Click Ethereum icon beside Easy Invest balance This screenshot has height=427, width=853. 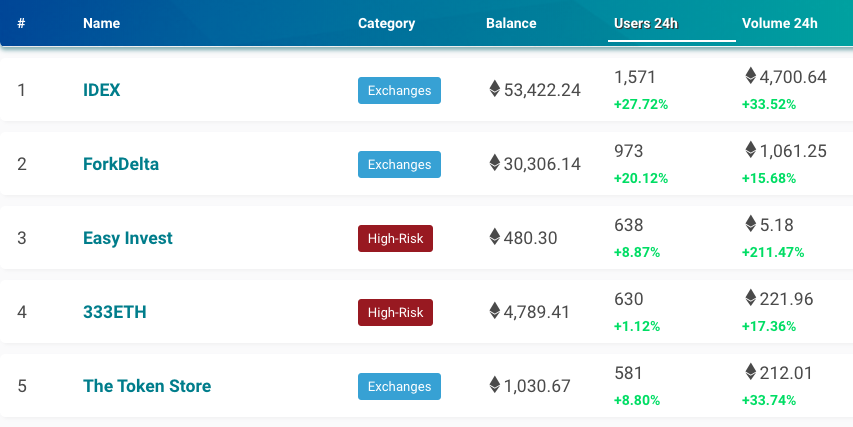click(494, 237)
